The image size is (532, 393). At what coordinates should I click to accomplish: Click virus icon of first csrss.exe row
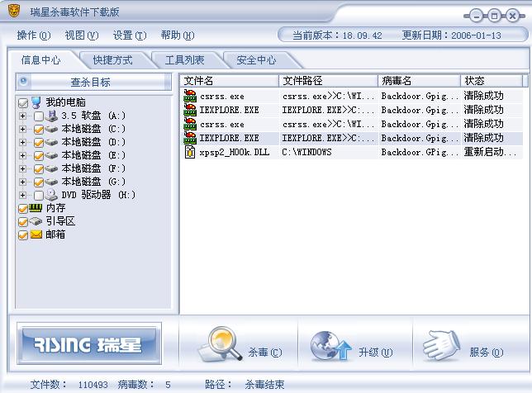(x=190, y=96)
